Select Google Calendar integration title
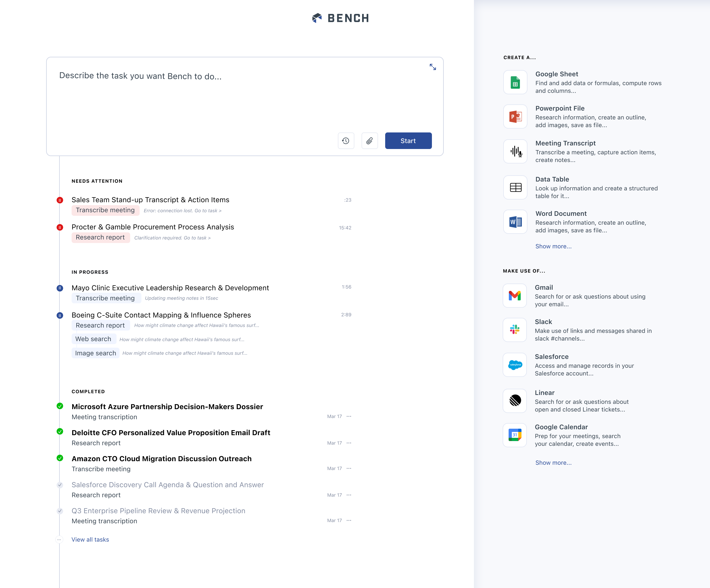The height and width of the screenshot is (588, 710). pyautogui.click(x=561, y=427)
